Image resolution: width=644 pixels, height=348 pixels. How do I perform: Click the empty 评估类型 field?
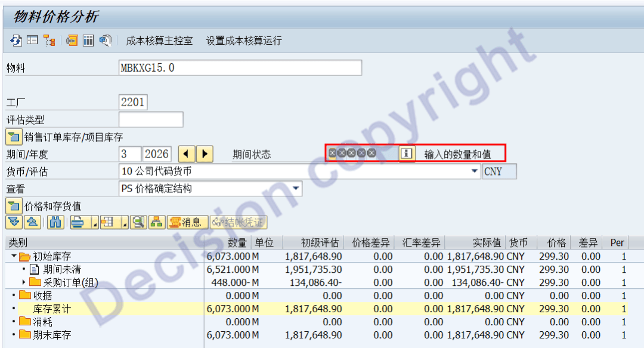point(151,120)
